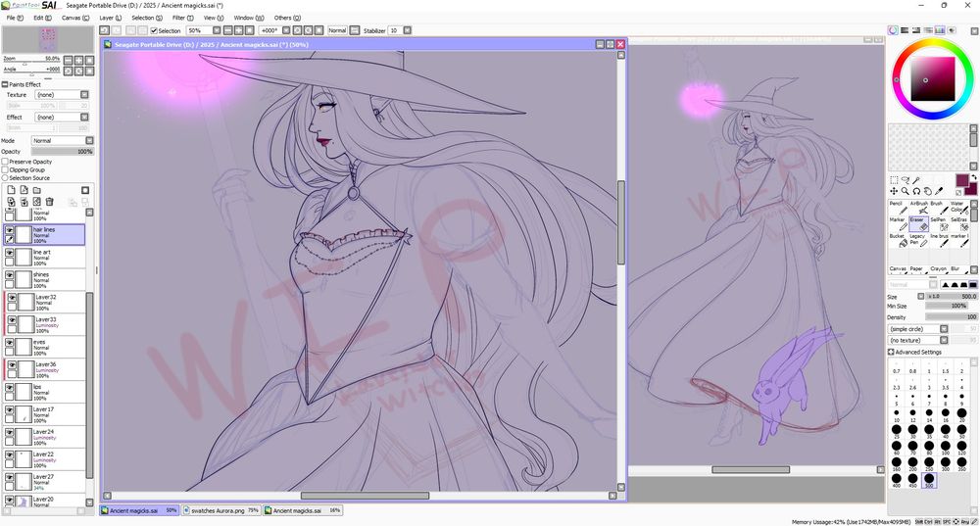Select the Layer33 layer row

(x=44, y=325)
